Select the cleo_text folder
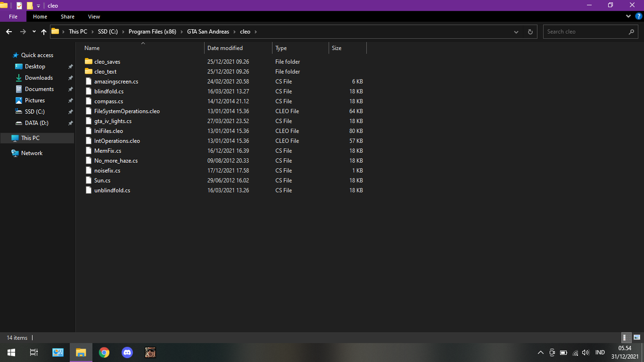Screen dimensions: 644x362 (x=105, y=71)
